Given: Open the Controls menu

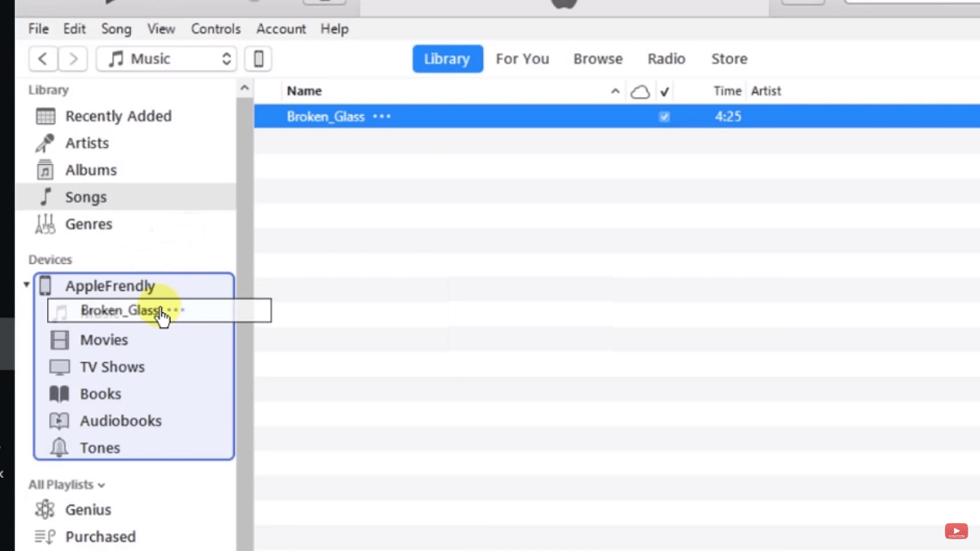Looking at the screenshot, I should [x=216, y=29].
